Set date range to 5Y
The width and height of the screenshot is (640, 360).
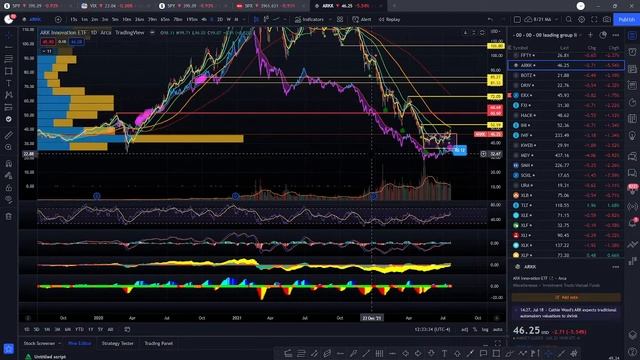[100, 329]
